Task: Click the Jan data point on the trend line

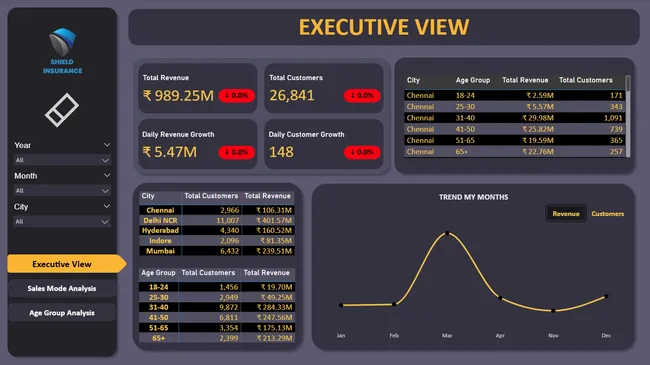Action: 341,305
